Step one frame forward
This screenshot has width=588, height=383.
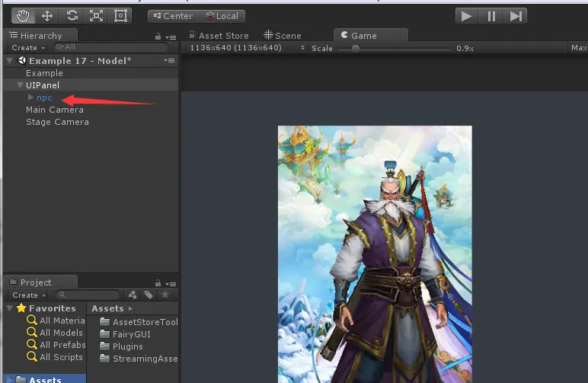(x=515, y=16)
